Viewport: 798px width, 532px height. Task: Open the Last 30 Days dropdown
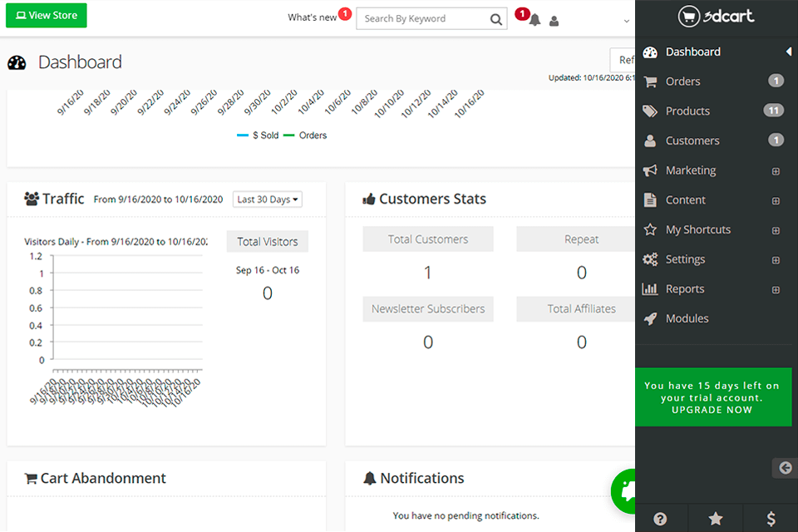268,199
